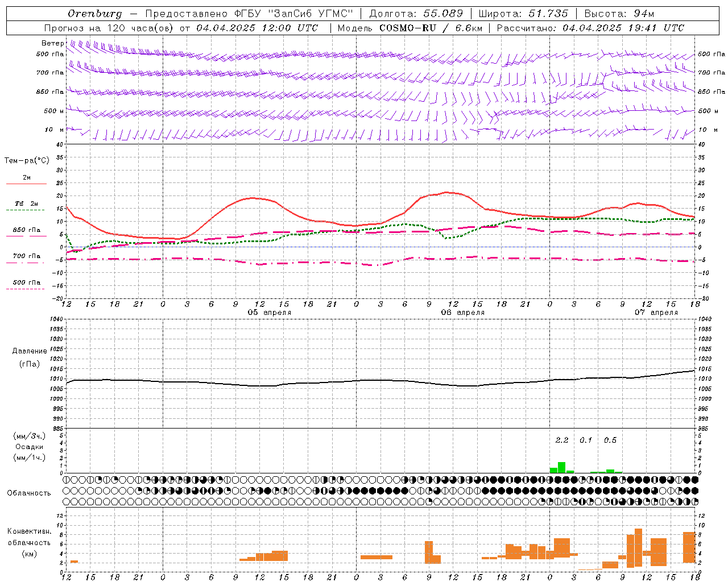Click the "700 гПа" temperature legend entry
The width and height of the screenshot is (728, 582).
click(x=27, y=256)
